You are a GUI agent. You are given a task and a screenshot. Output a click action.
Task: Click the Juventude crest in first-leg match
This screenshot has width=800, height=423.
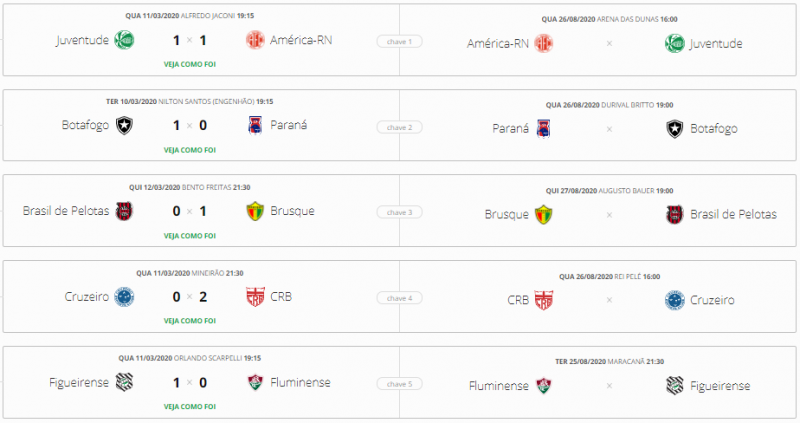click(x=125, y=41)
